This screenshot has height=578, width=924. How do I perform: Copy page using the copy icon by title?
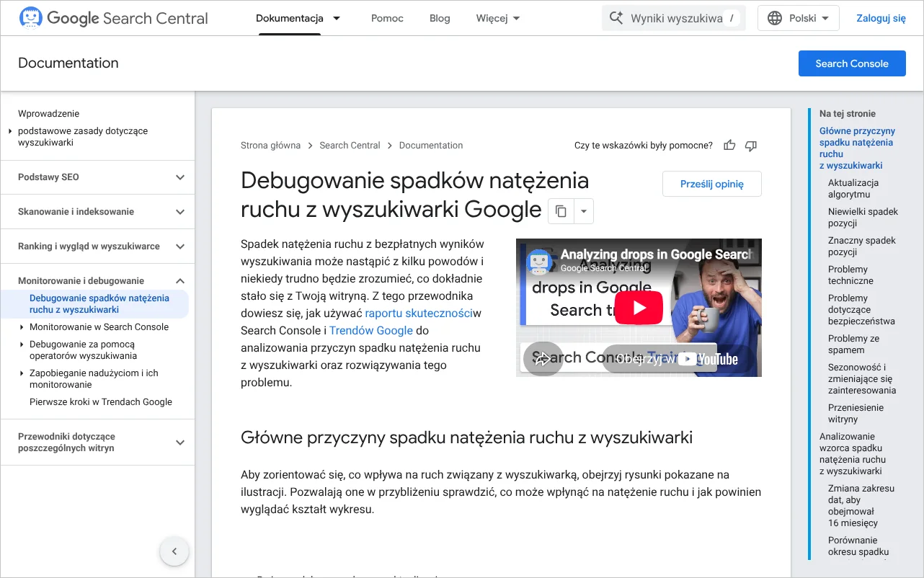561,212
